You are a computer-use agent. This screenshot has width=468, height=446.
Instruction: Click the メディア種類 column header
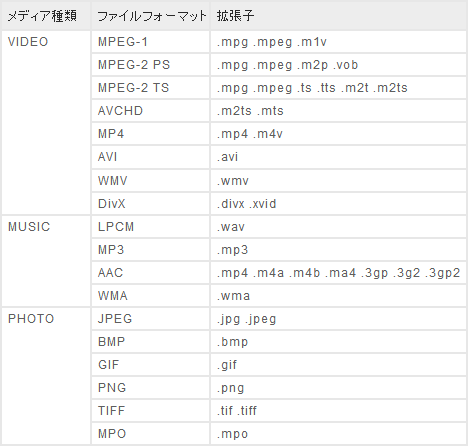(46, 16)
